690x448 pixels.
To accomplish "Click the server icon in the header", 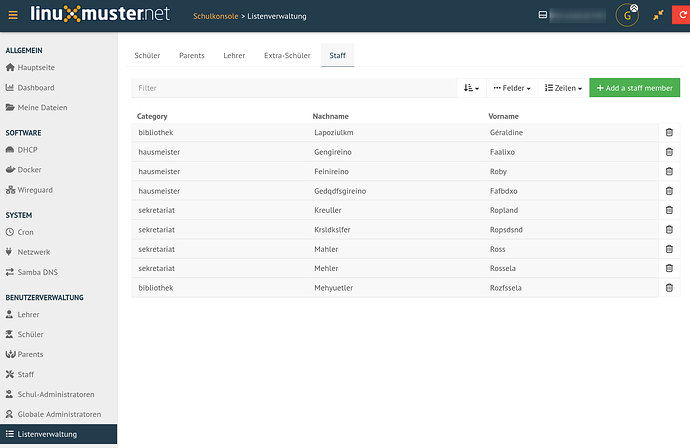I will pos(543,15).
